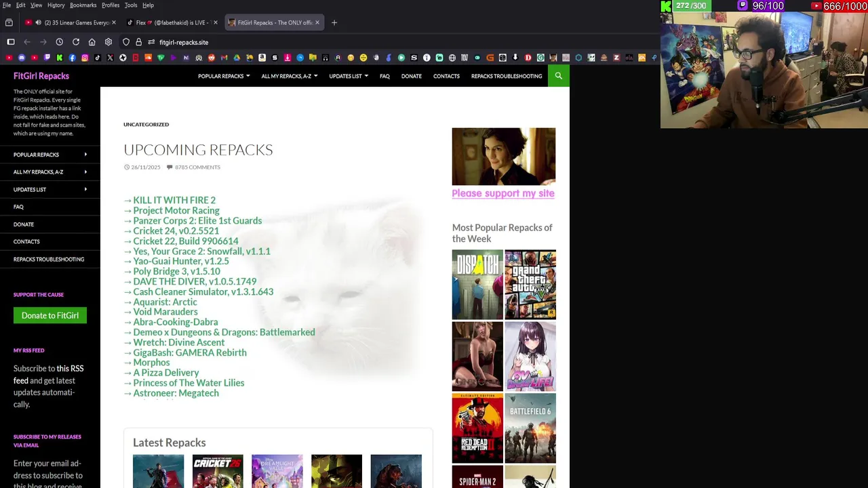Click the tracking protection shield icon
The height and width of the screenshot is (488, 868).
pos(126,42)
